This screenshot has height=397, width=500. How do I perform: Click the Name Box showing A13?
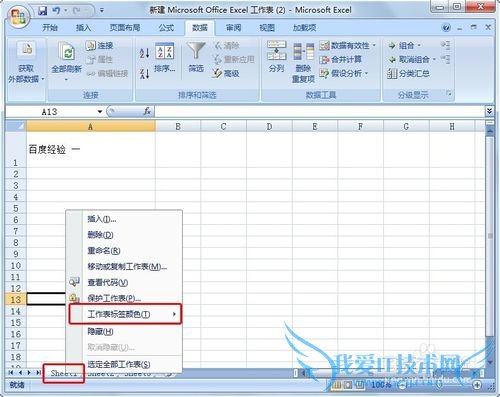(x=50, y=112)
